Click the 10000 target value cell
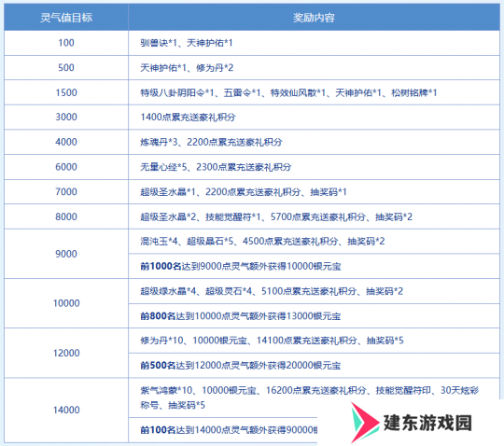 pyautogui.click(x=66, y=303)
